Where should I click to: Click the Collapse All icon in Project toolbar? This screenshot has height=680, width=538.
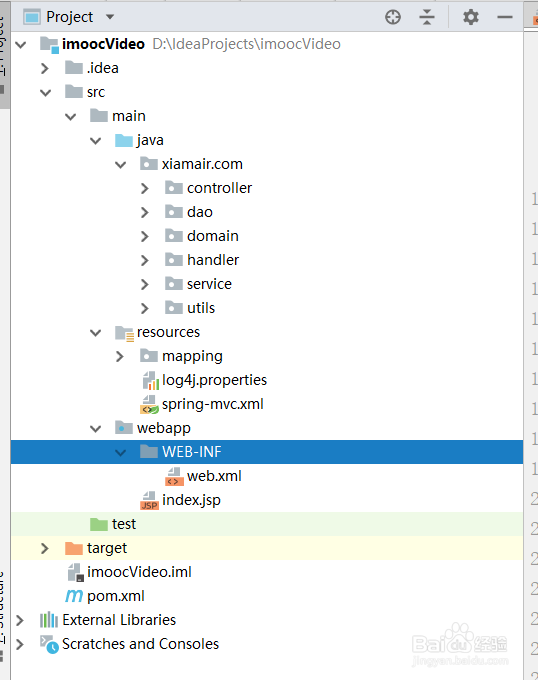427,17
